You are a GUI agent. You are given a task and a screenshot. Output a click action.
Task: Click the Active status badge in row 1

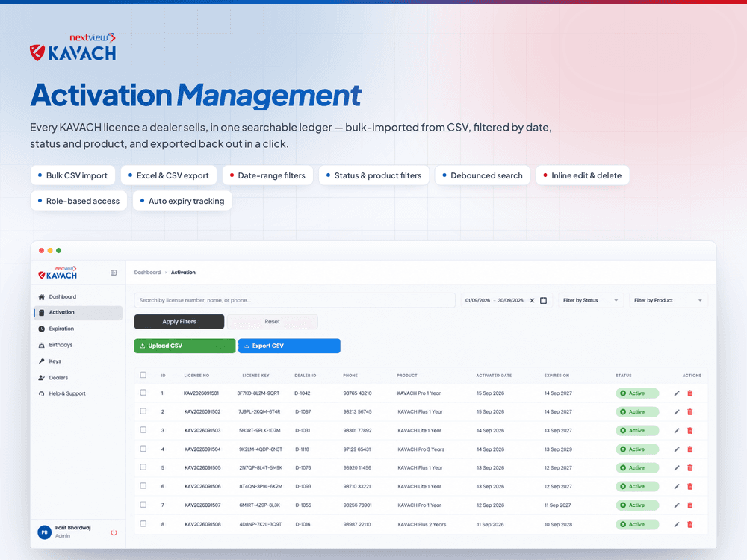[x=637, y=393]
